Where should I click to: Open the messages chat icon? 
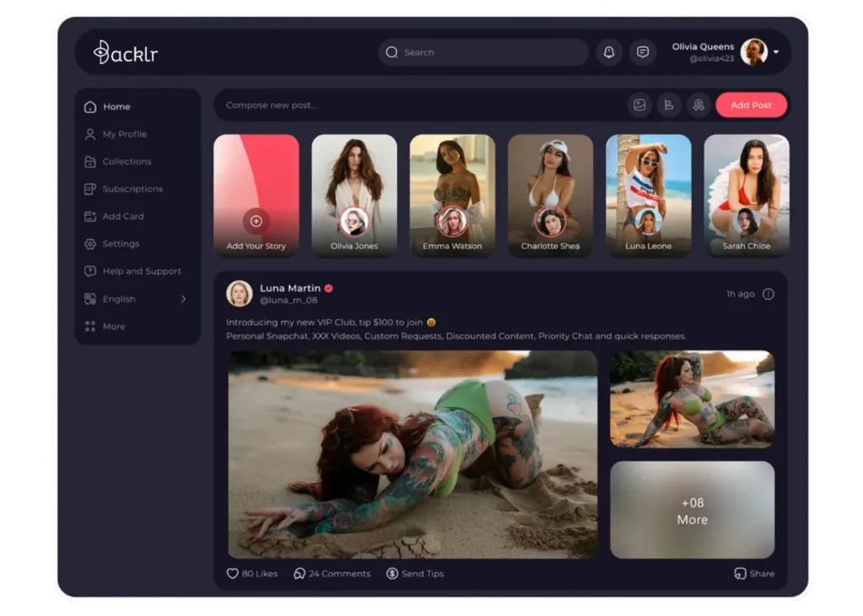pyautogui.click(x=642, y=52)
